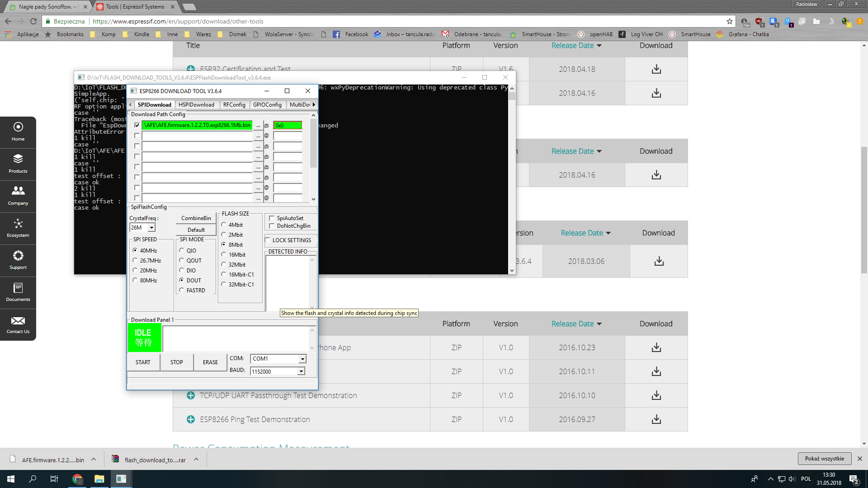The image size is (868, 488).
Task: Click the STOP button
Action: point(177,362)
